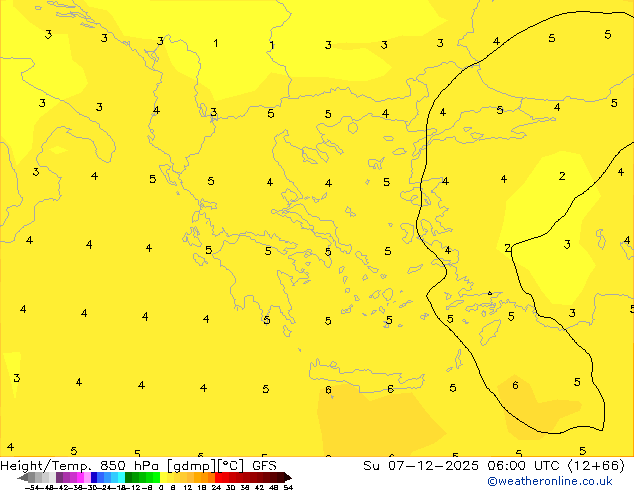The image size is (634, 490).
Task: Click the dark blue segment of the temperature legend
Action: point(94,477)
